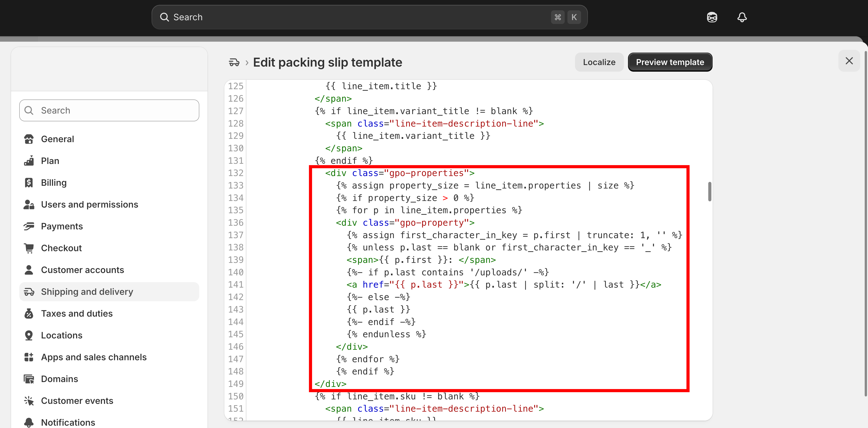Image resolution: width=868 pixels, height=428 pixels.
Task: Navigate to Checkout settings
Action: [x=109, y=248]
